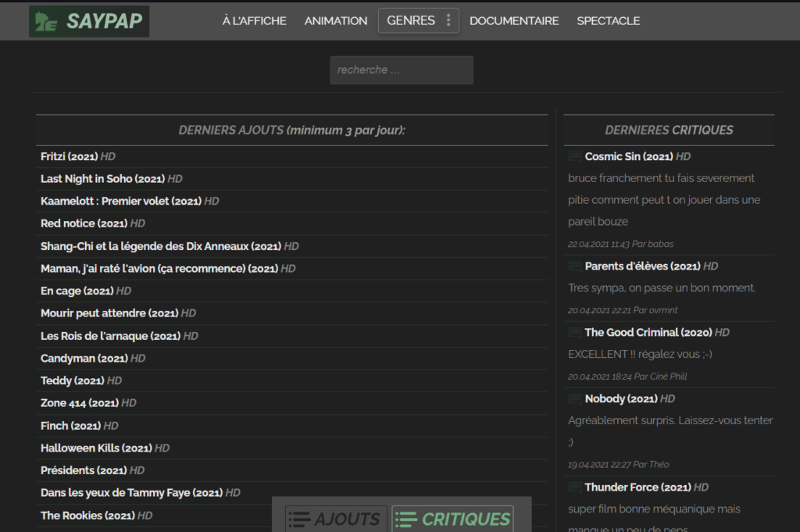Viewport: 800px width, 532px height.
Task: Go to the SPECTACLE section
Action: point(608,21)
